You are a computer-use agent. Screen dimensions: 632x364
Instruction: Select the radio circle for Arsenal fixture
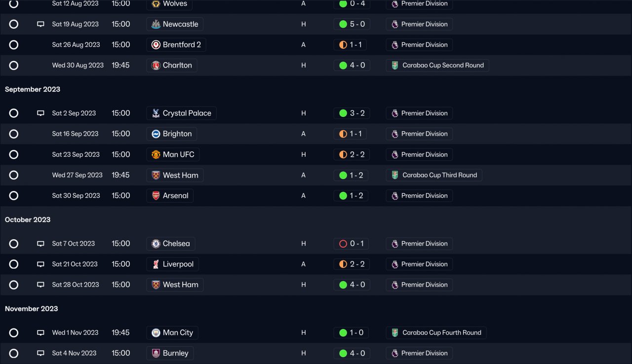coord(14,196)
